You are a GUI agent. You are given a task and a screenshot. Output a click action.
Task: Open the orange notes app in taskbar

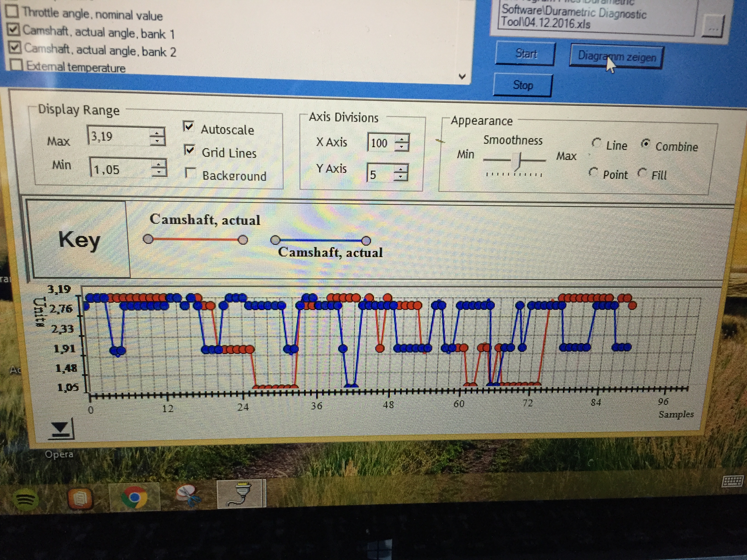click(80, 498)
